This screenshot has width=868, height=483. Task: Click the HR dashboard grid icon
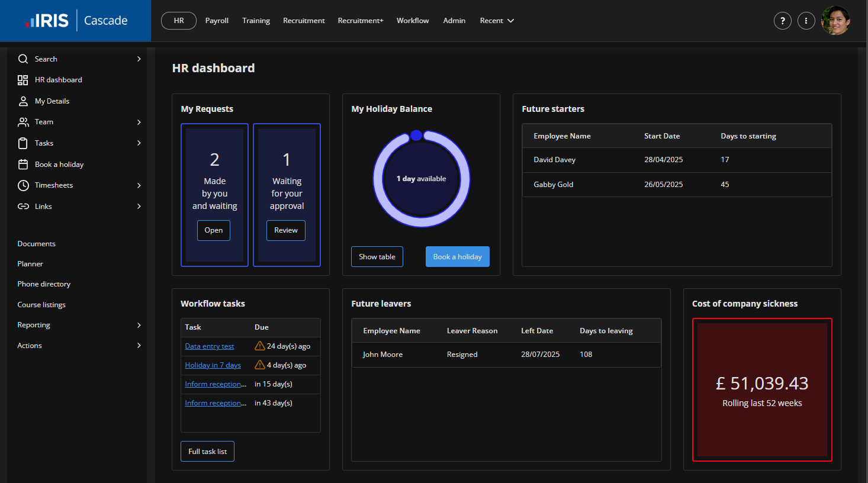23,80
